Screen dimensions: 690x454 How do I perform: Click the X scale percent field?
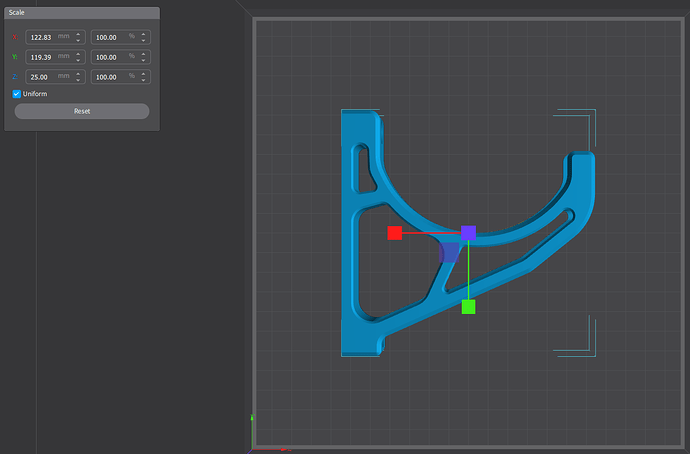pos(121,37)
